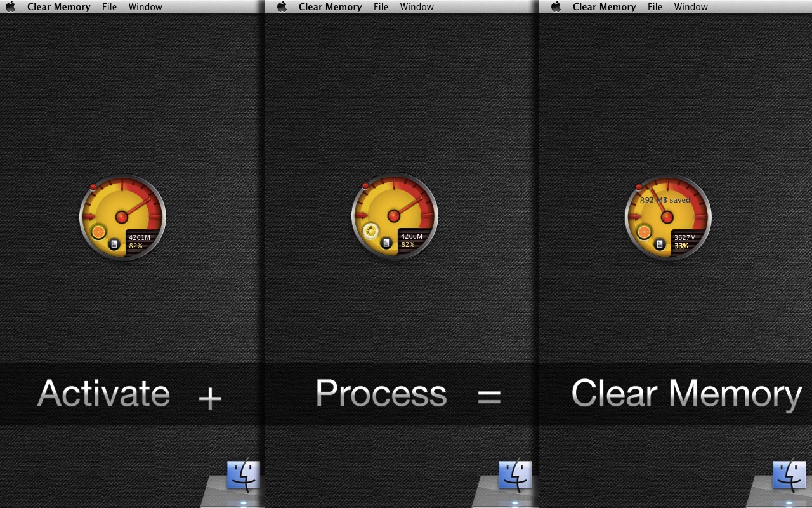Image resolution: width=812 pixels, height=508 pixels.
Task: Click the red needle hub of the 4201M gauge
Action: point(122,217)
